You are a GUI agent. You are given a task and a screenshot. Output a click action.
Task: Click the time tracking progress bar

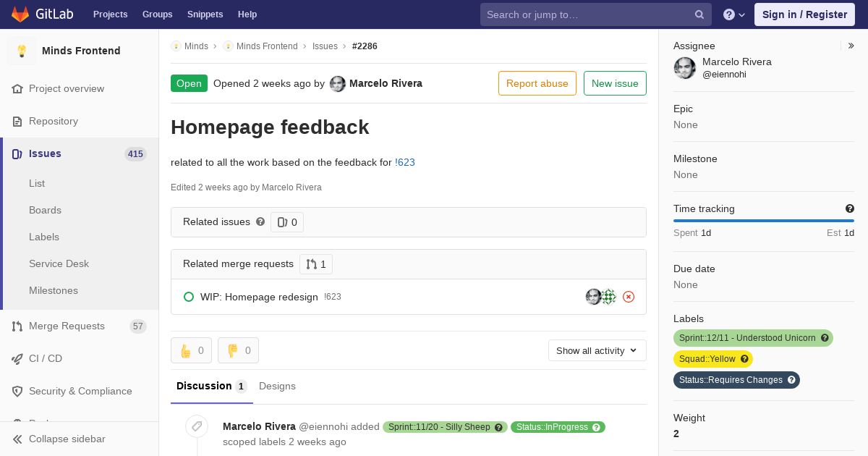(764, 221)
